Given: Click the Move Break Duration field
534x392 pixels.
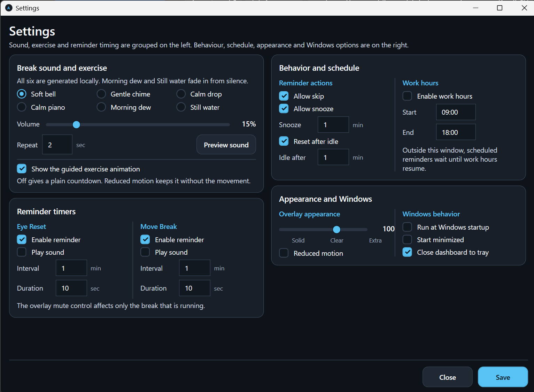Looking at the screenshot, I should click(195, 288).
